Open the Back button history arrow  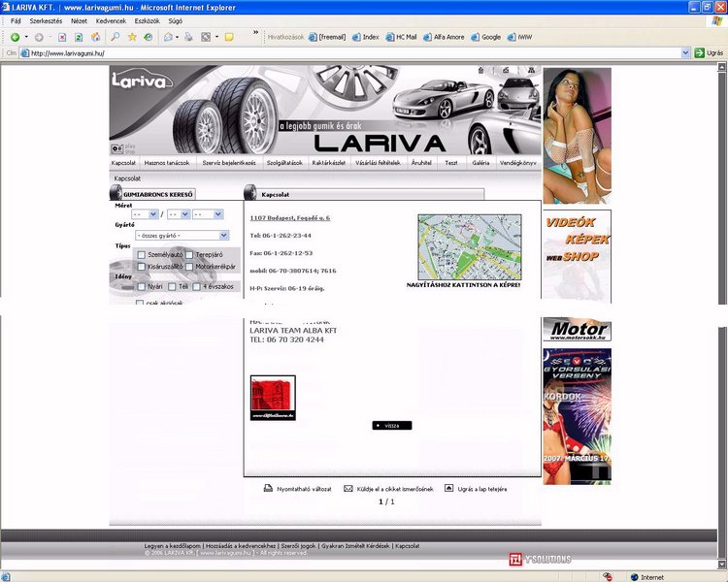(26, 37)
